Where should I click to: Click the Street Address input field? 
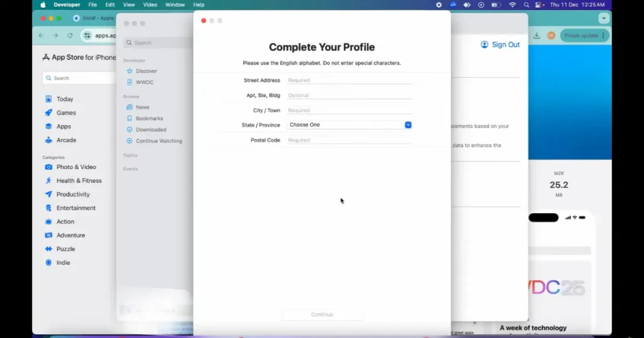pos(349,80)
